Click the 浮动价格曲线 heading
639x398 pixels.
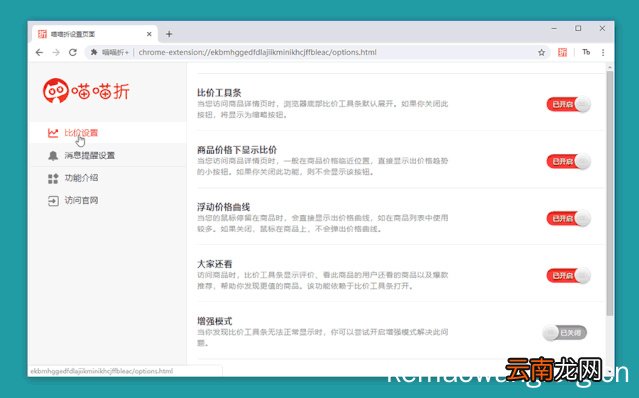coord(224,207)
